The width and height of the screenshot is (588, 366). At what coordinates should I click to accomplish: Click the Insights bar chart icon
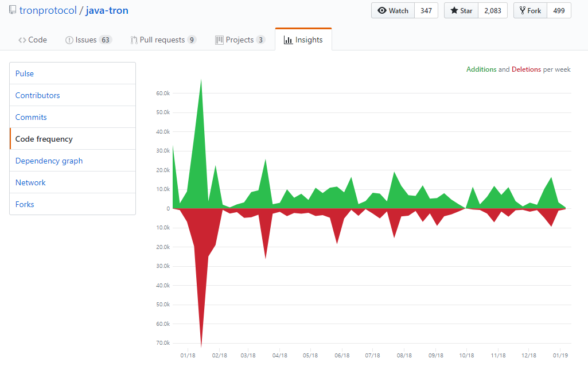point(288,40)
